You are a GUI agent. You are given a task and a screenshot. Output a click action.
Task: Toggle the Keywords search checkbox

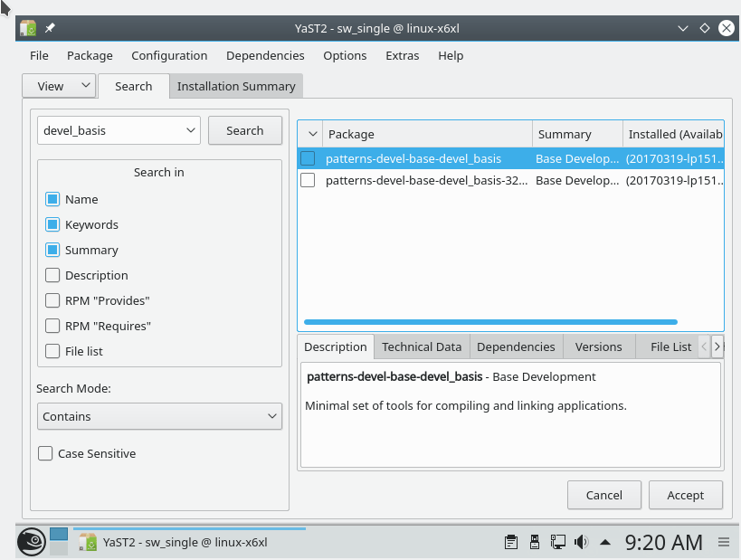pos(52,224)
